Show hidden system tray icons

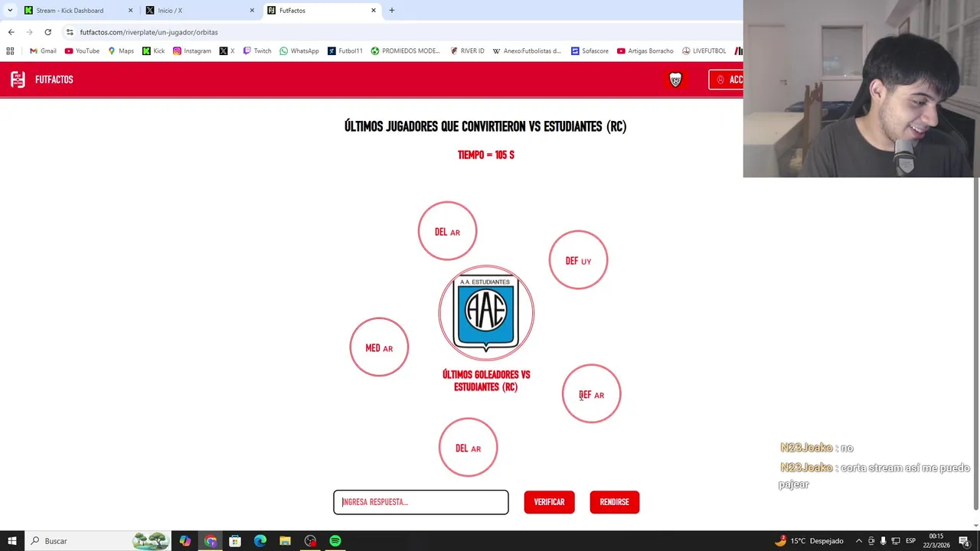coord(858,541)
